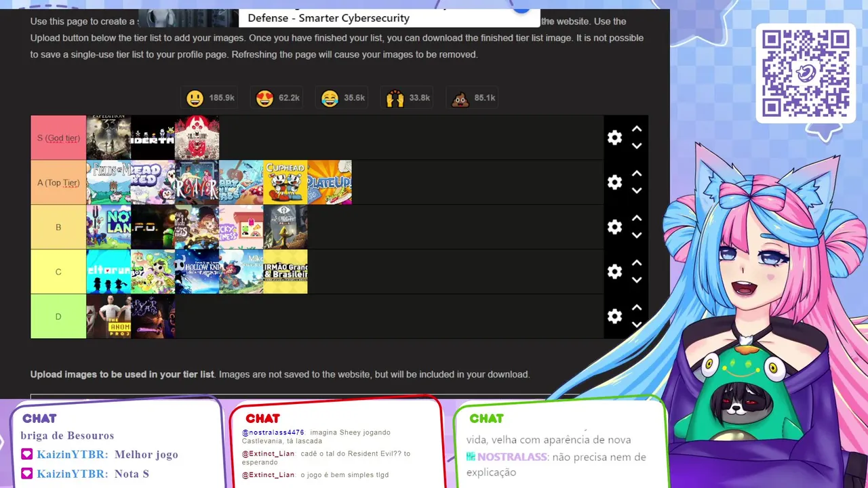This screenshot has width=868, height=488.
Task: Select the dark purple thumbnail in D tier
Action: [x=153, y=317]
